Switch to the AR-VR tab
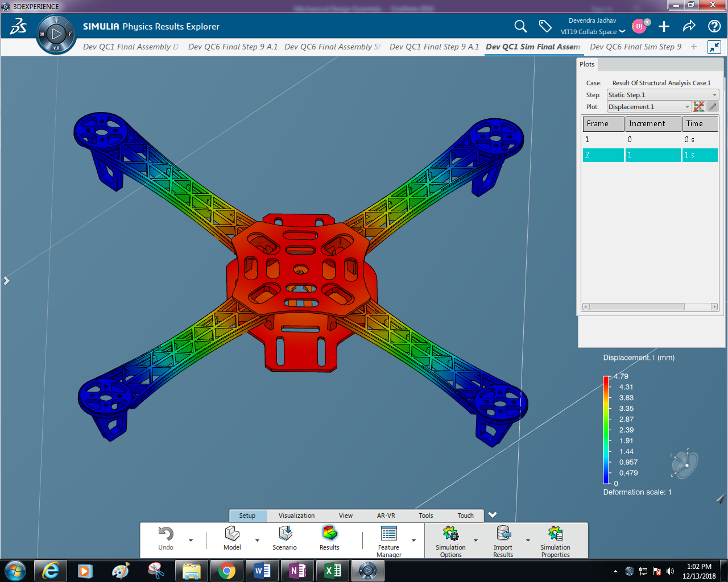Image resolution: width=728 pixels, height=582 pixels. [x=386, y=516]
